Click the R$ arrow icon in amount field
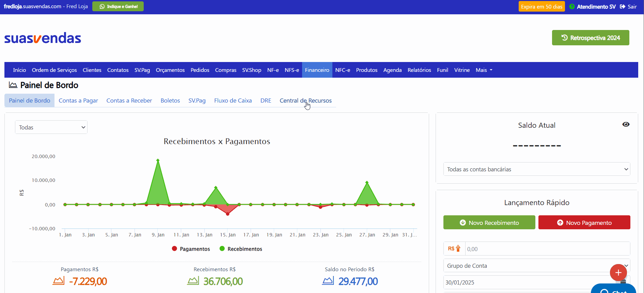644x293 pixels. (454, 249)
